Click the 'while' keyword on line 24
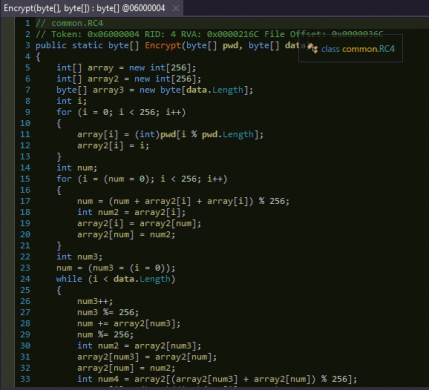This screenshot has width=429, height=390. coord(69,279)
